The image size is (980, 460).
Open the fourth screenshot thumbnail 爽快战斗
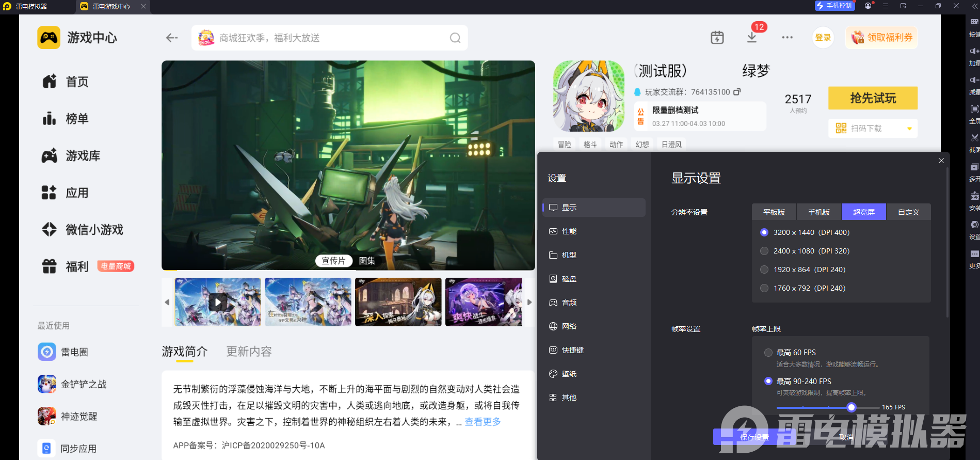[x=484, y=302]
